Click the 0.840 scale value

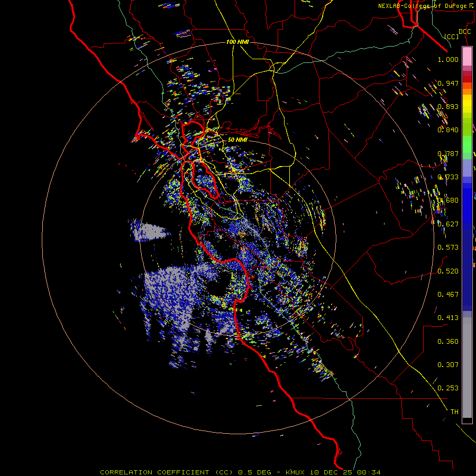tap(448, 130)
